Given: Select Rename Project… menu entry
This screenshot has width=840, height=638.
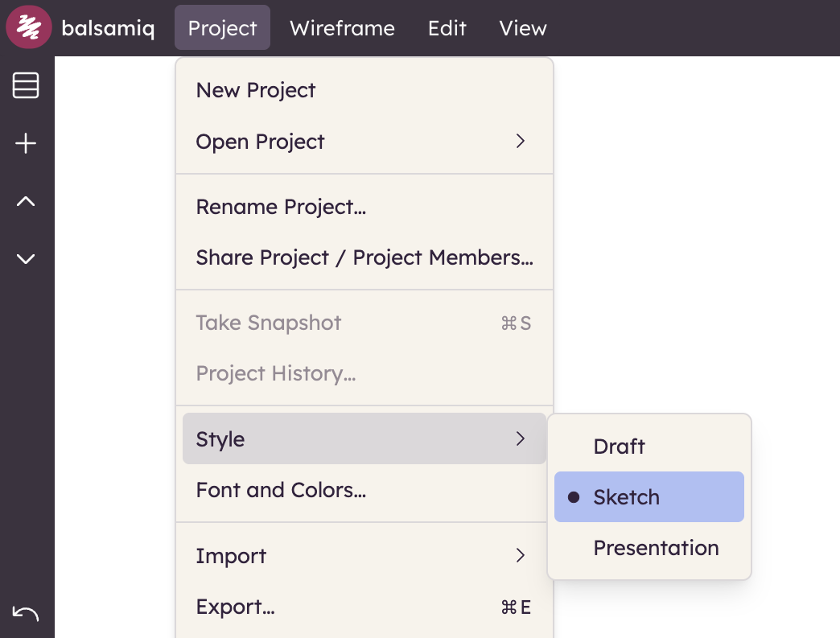Looking at the screenshot, I should [x=281, y=207].
